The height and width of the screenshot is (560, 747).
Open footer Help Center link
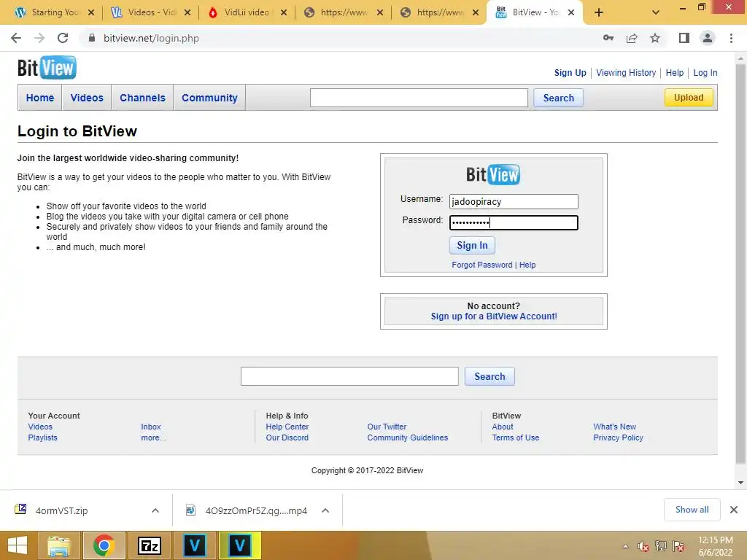(x=287, y=427)
